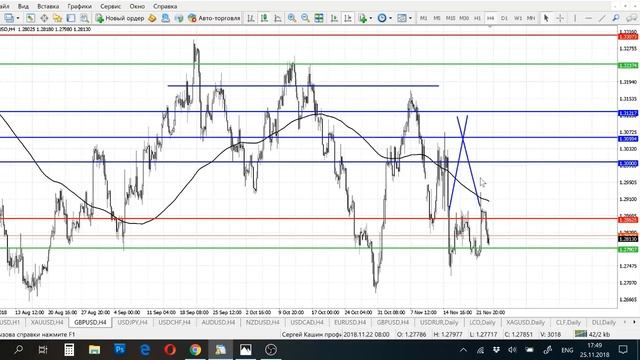Viewport: 640px width, 360px height.
Task: Open the chat bubbles toolbar icon
Action: tap(631, 18)
